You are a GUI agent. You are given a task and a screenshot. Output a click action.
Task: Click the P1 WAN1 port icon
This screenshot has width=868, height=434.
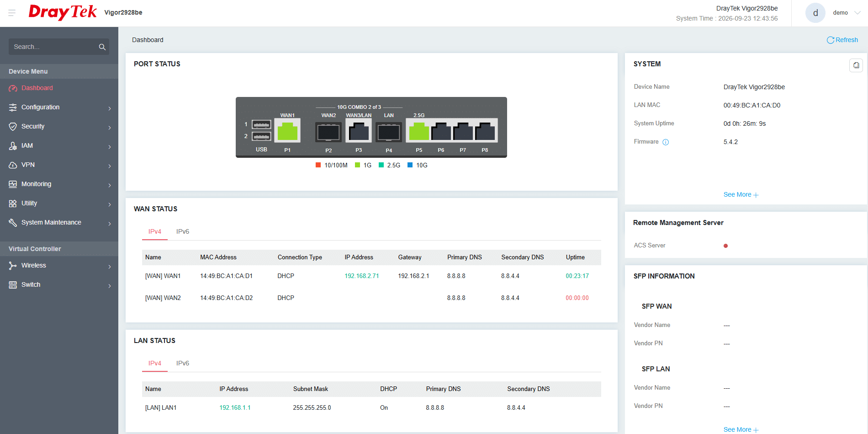[287, 131]
